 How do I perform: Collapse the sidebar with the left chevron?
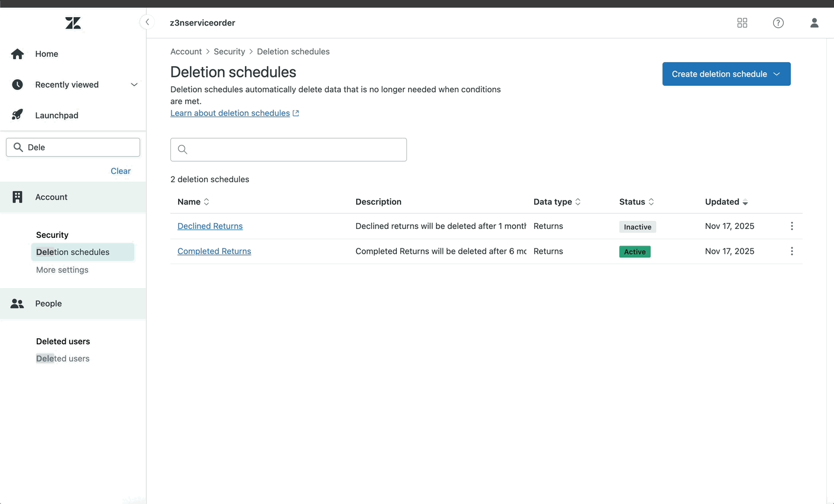click(147, 21)
